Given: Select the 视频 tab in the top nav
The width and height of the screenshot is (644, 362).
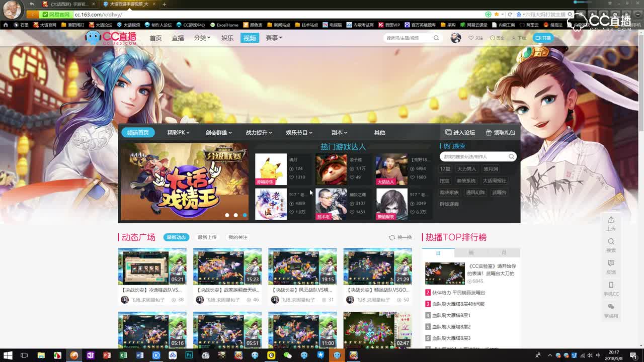Looking at the screenshot, I should [x=250, y=38].
